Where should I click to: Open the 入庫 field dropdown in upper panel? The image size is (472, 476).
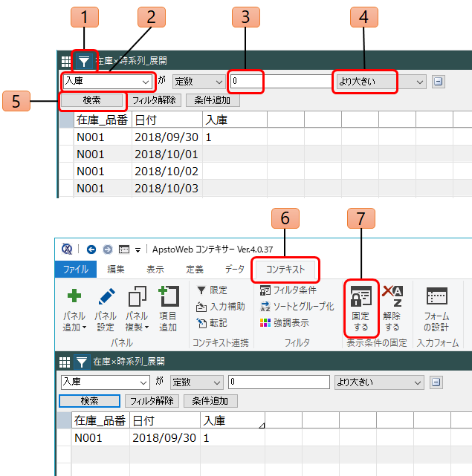click(x=108, y=82)
